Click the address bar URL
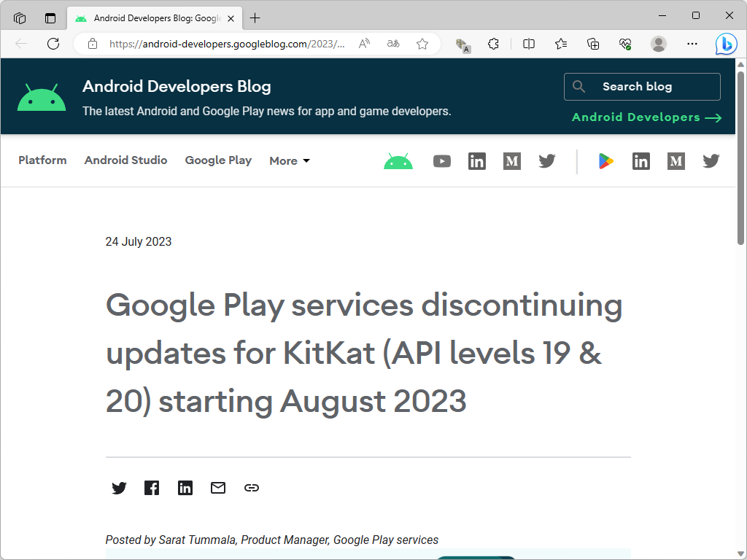The image size is (747, 560). coord(227,44)
